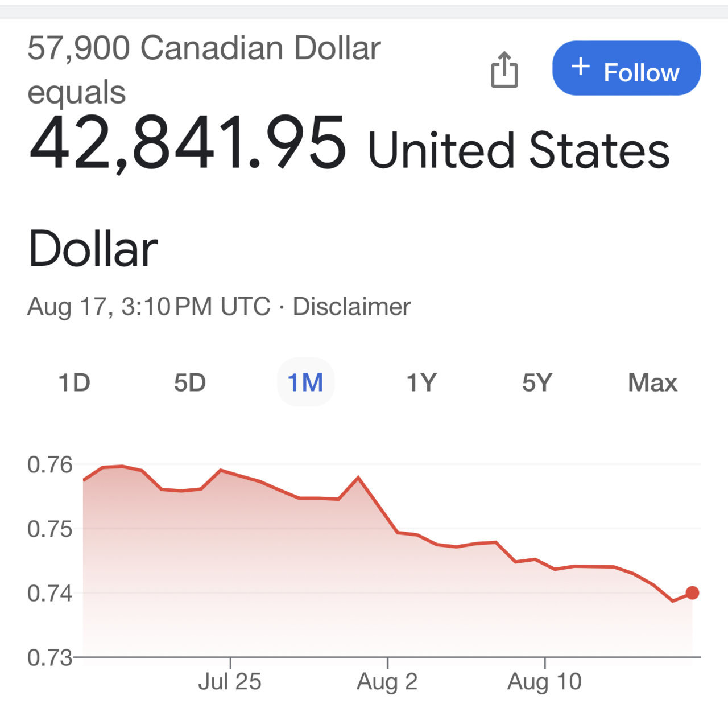This screenshot has width=728, height=708.
Task: Click the 0.74 y-axis label
Action: tap(50, 594)
